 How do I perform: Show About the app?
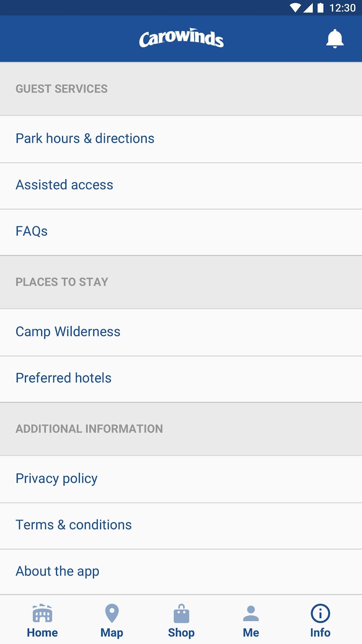pos(57,571)
